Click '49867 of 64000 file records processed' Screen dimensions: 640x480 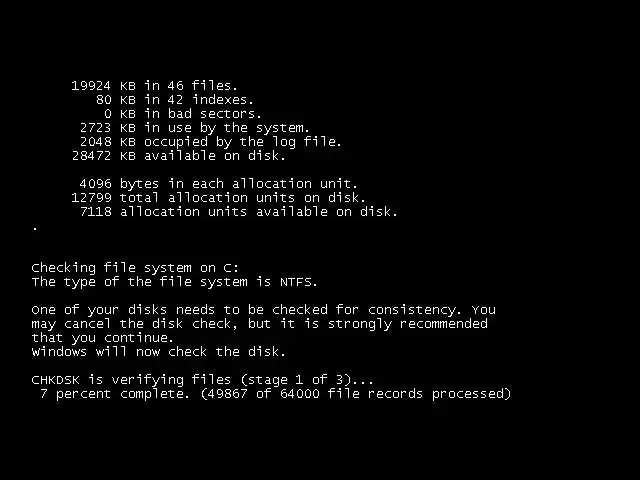click(356, 394)
